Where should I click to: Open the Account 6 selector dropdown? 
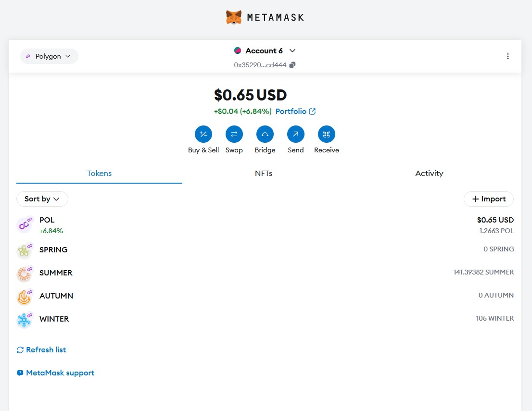tap(265, 51)
